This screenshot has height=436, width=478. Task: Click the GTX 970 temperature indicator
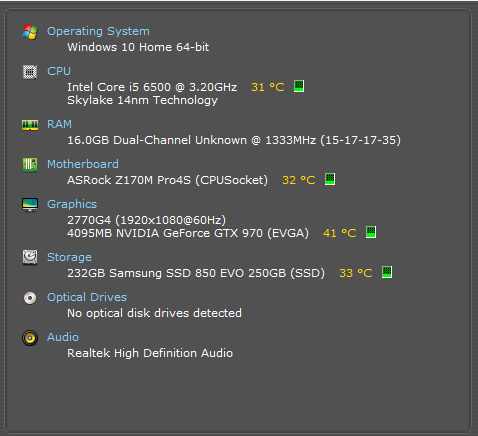371,232
